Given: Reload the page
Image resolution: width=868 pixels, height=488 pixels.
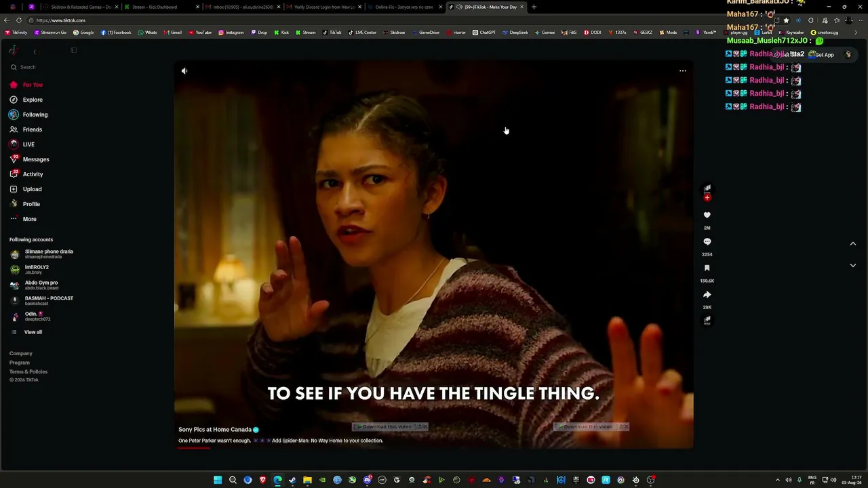Looking at the screenshot, I should (x=19, y=20).
